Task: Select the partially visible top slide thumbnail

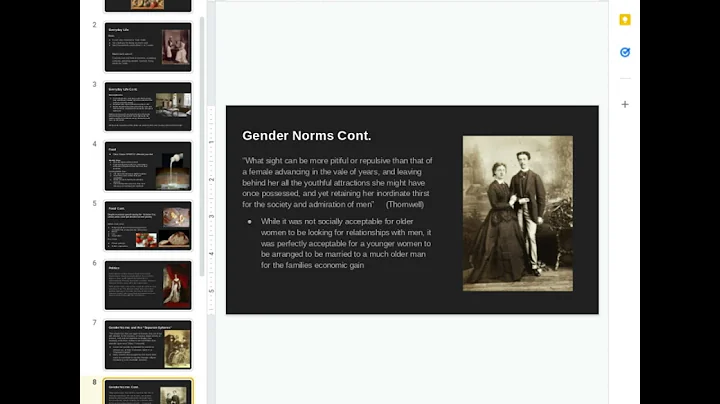Action: [x=148, y=6]
